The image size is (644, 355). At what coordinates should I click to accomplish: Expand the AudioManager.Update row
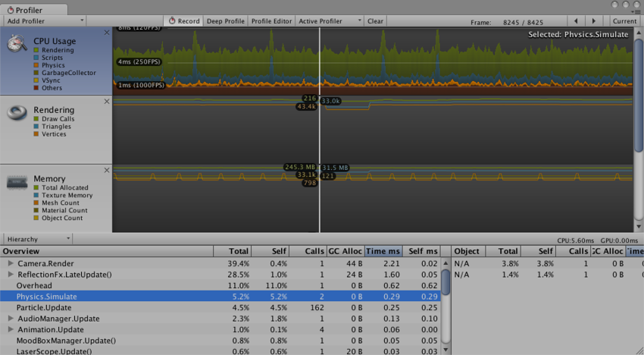click(11, 319)
